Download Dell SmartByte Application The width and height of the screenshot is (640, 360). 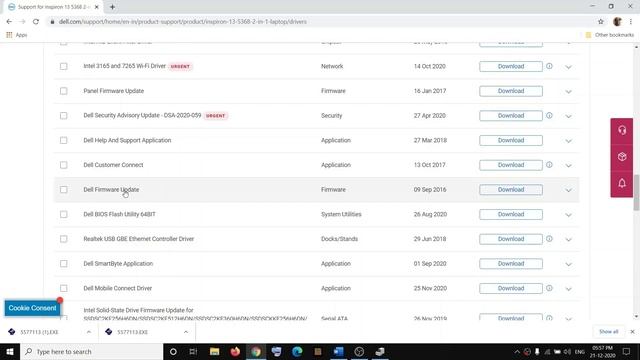click(511, 264)
